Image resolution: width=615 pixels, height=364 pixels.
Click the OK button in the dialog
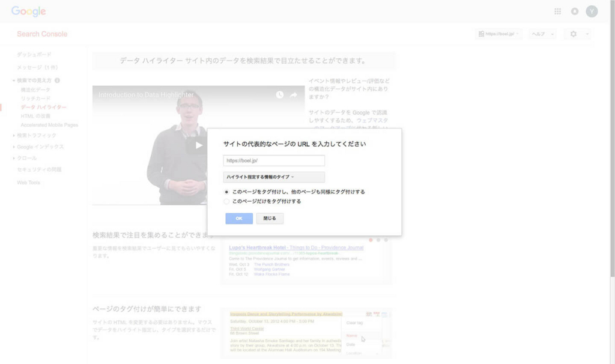[239, 219]
